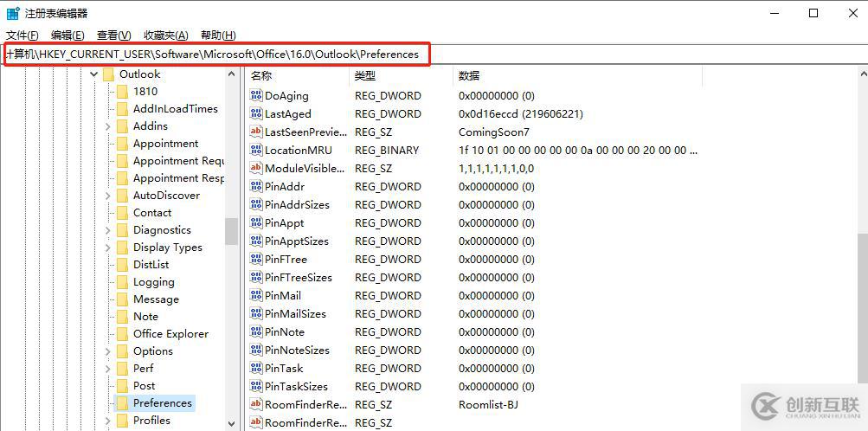Select the LocationMRU value icon

click(256, 150)
